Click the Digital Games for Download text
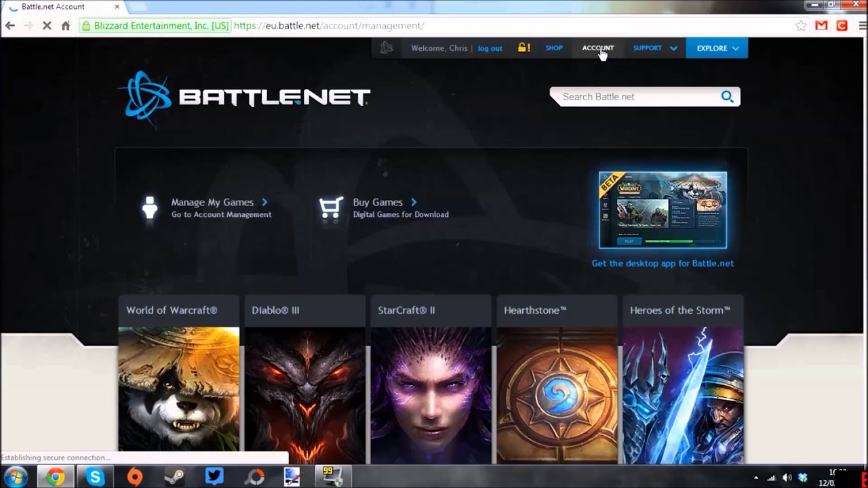This screenshot has height=488, width=868. click(401, 214)
